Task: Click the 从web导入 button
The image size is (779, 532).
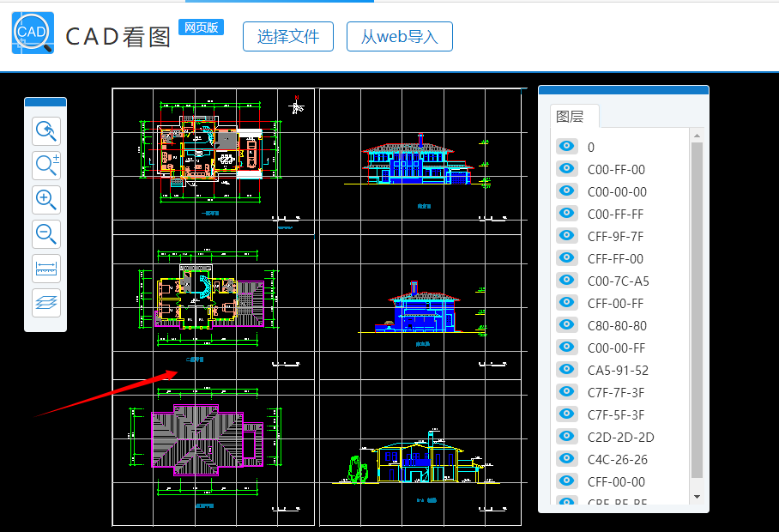Action: pyautogui.click(x=399, y=37)
